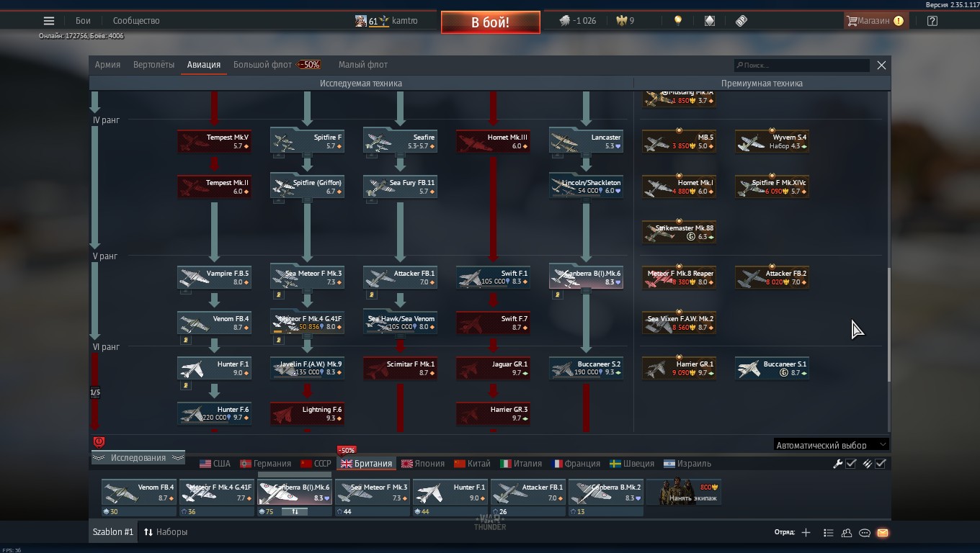The image size is (980, 553).
Task: Select Vampire F.B.5 in tree
Action: (214, 277)
